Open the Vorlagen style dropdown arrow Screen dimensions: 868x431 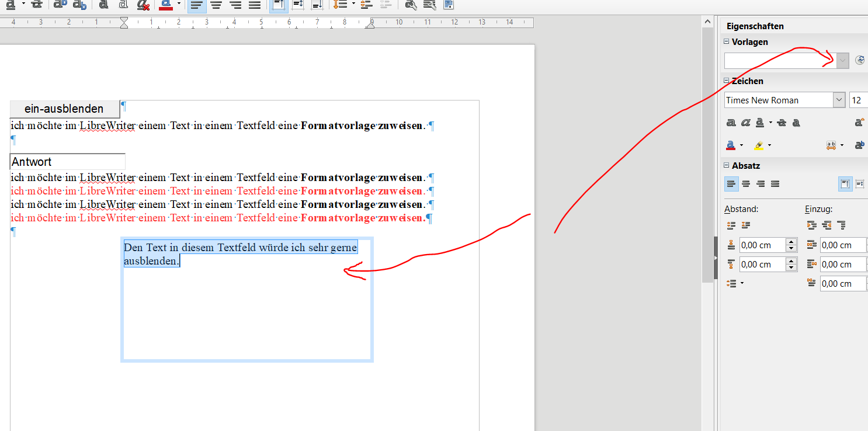tap(842, 60)
